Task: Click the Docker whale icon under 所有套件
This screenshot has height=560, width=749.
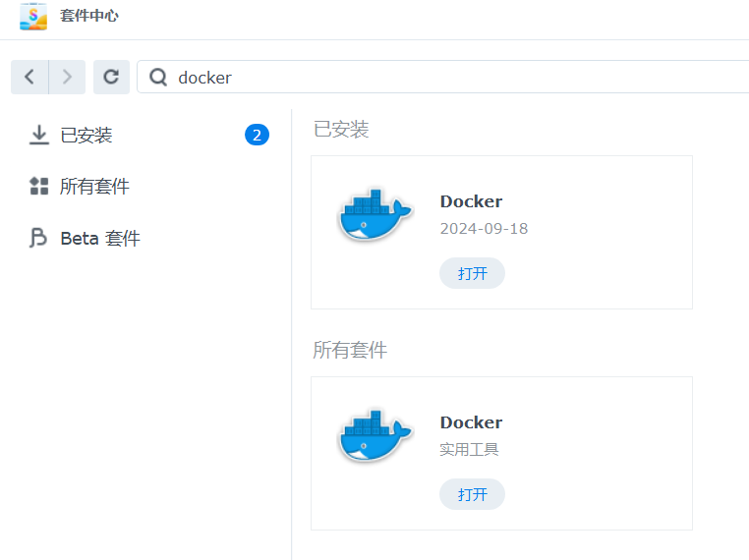Action: pyautogui.click(x=374, y=435)
